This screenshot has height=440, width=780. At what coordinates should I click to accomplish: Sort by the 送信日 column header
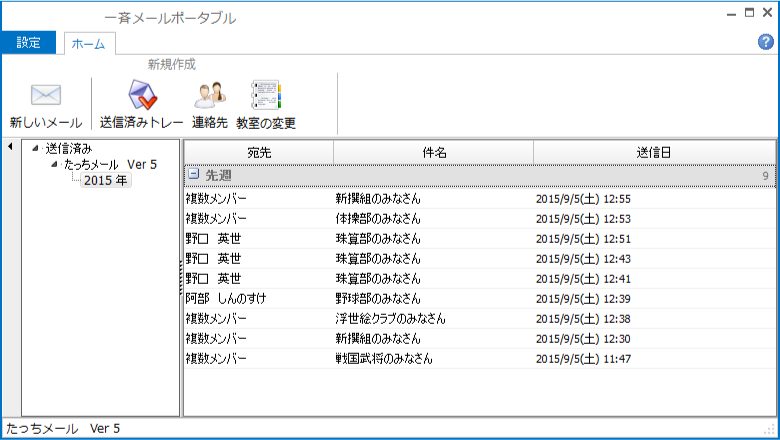point(654,152)
